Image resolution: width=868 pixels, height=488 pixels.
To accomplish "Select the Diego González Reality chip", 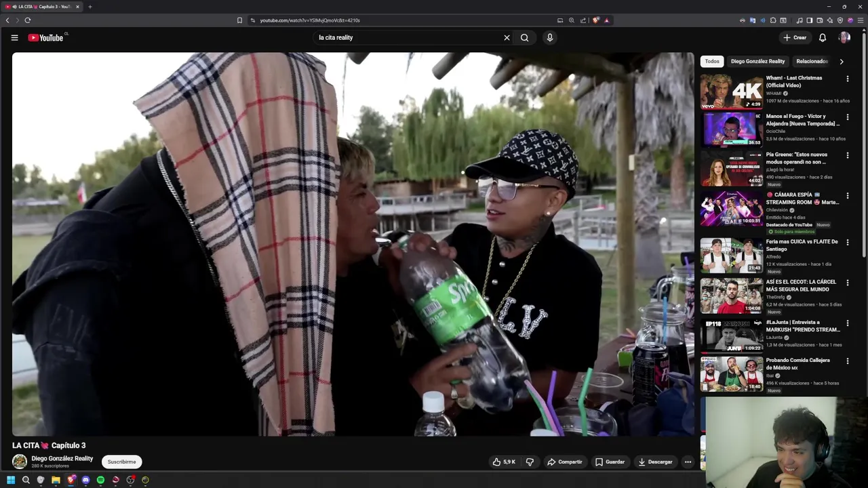I will pyautogui.click(x=757, y=61).
